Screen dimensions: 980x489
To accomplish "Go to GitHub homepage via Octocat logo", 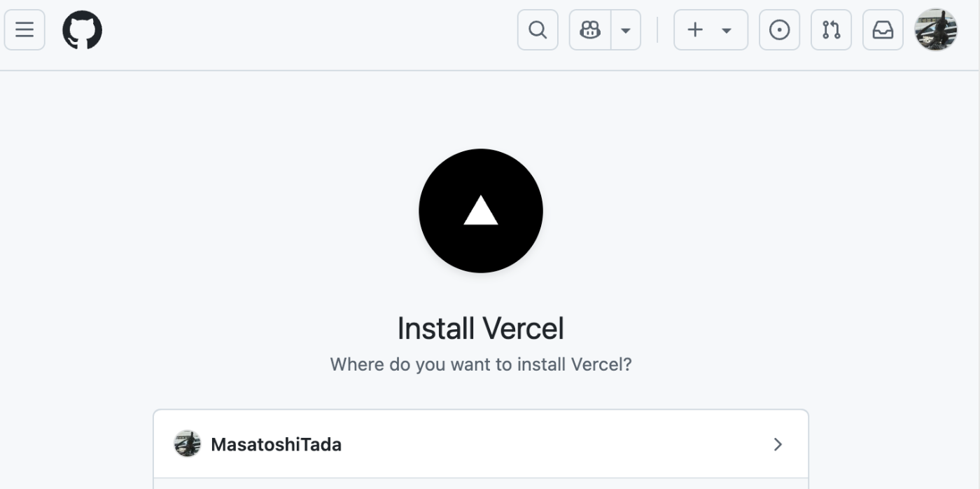I will point(83,31).
